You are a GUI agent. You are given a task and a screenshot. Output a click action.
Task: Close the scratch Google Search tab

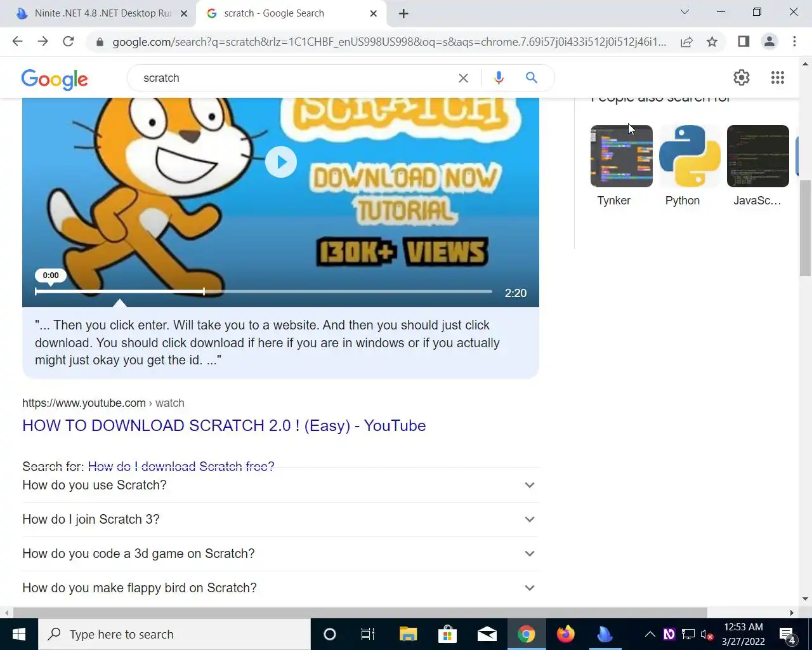click(x=373, y=13)
